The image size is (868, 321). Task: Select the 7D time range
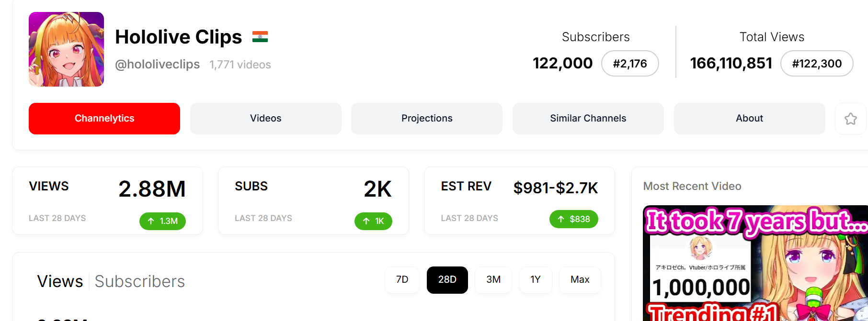tap(402, 280)
